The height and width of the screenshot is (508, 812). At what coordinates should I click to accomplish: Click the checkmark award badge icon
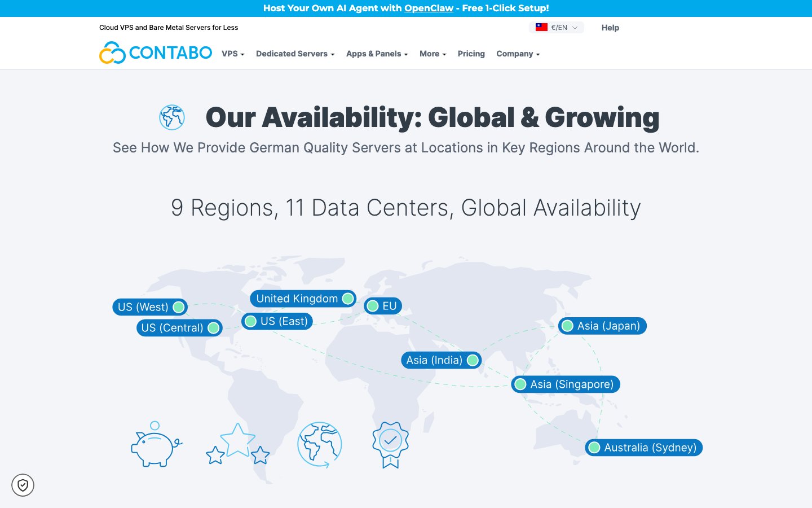point(390,445)
